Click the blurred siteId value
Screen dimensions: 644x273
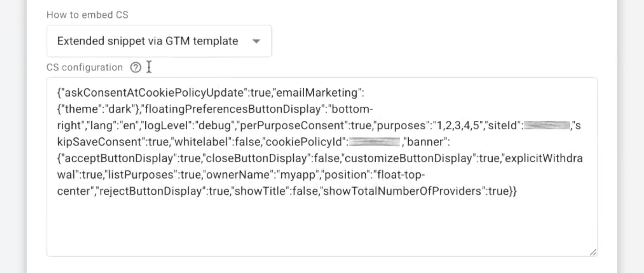[x=546, y=126]
